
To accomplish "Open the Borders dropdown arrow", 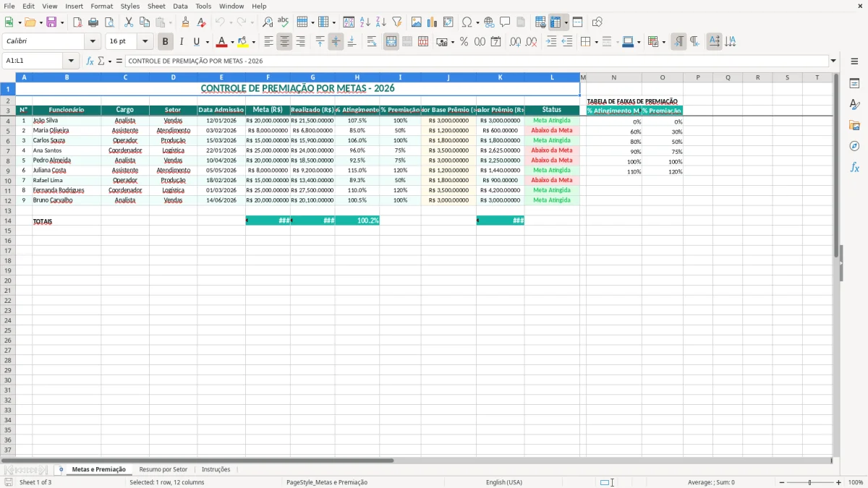I will (595, 42).
